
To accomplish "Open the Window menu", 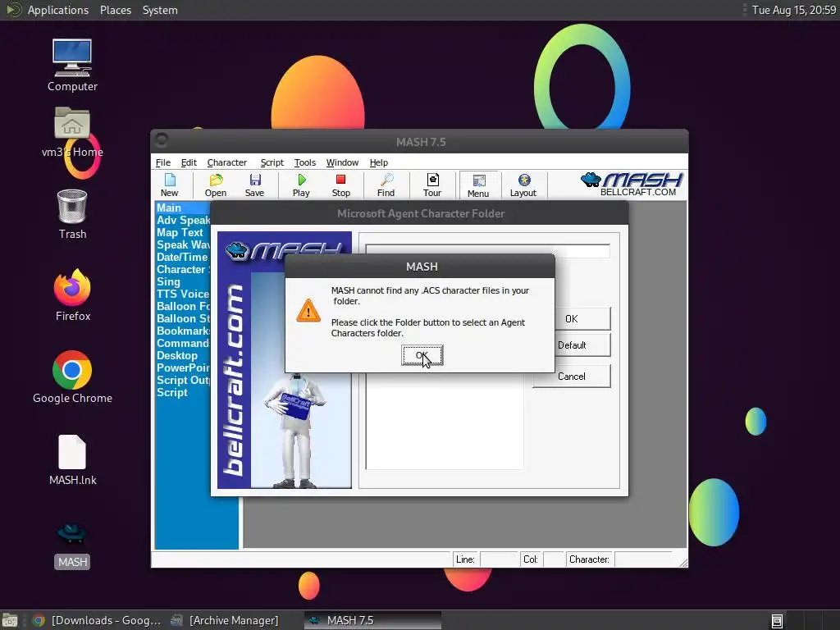I will (x=342, y=162).
